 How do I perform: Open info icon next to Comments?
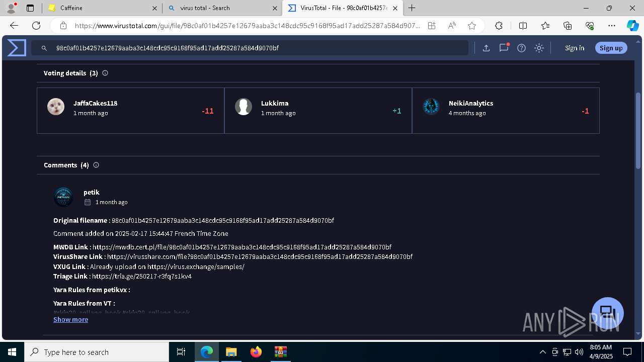(x=96, y=165)
